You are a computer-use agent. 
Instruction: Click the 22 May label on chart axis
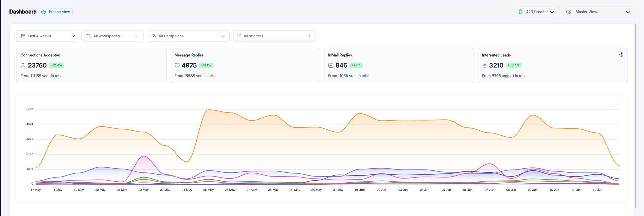click(x=144, y=190)
